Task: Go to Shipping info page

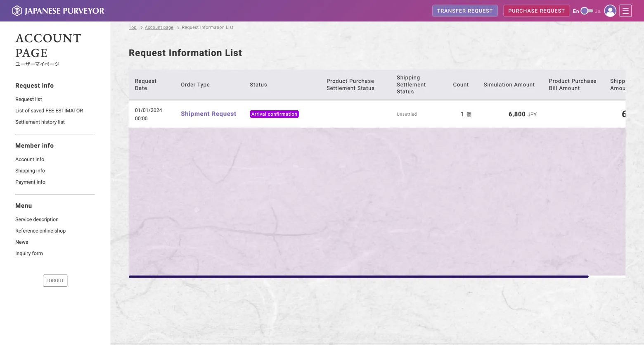Action: pyautogui.click(x=30, y=171)
